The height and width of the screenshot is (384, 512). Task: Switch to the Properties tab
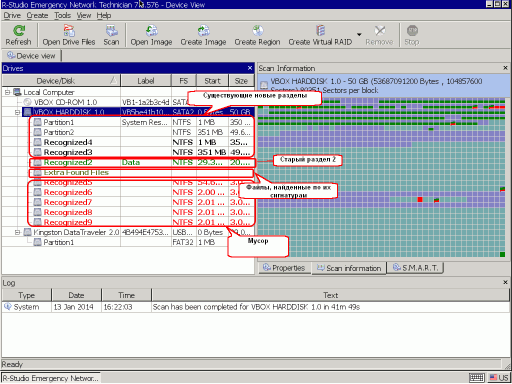pos(284,268)
